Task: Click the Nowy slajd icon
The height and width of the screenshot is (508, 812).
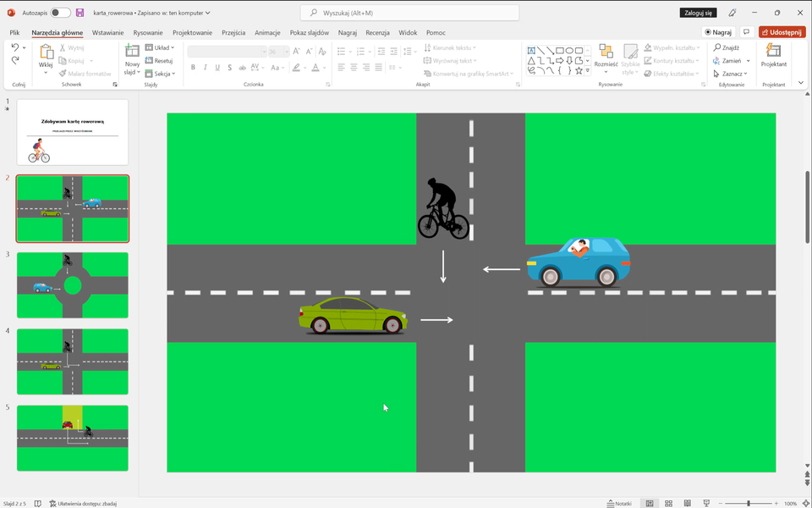Action: tap(132, 52)
